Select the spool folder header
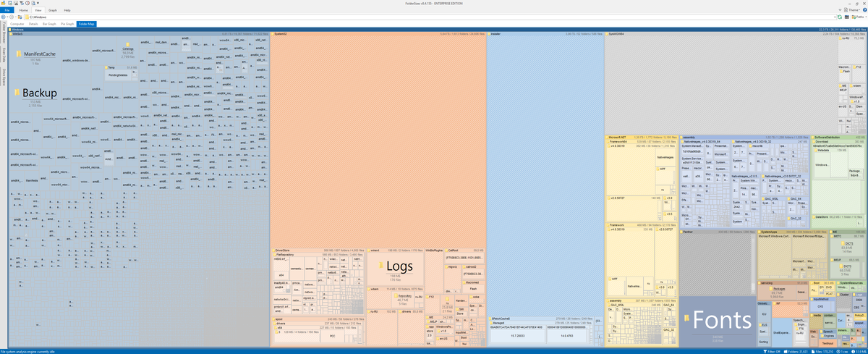The image size is (868, 354). tap(319, 319)
